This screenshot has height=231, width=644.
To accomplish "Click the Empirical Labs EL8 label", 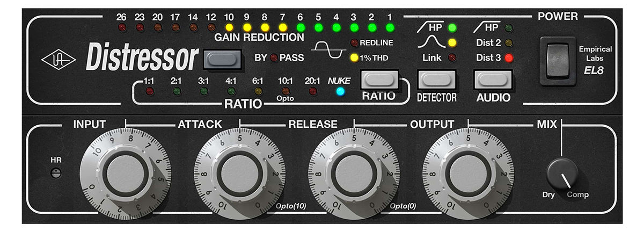I will click(595, 59).
